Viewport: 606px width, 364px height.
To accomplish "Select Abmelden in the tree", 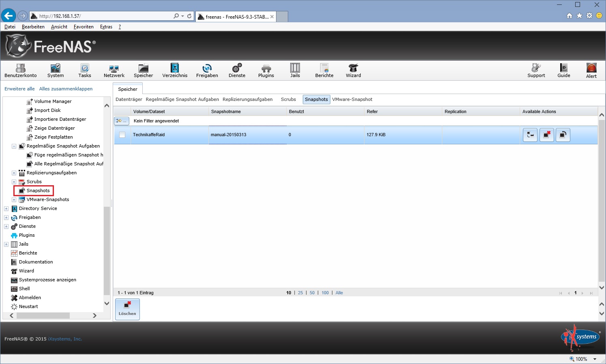I will click(x=30, y=298).
